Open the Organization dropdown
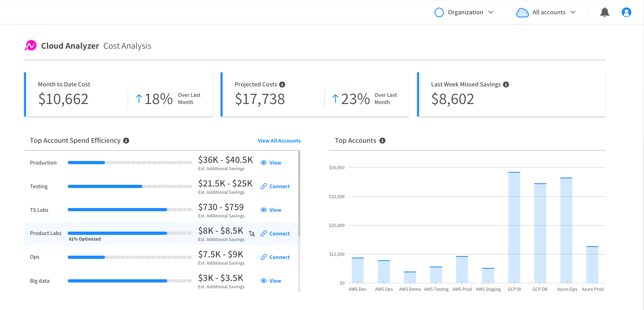The height and width of the screenshot is (310, 644). pyautogui.click(x=491, y=12)
